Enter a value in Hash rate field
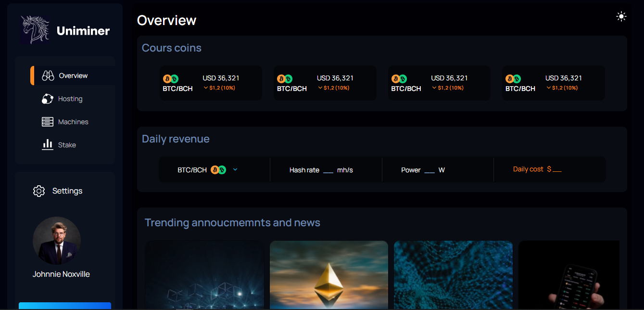This screenshot has height=310, width=644. pos(328,170)
